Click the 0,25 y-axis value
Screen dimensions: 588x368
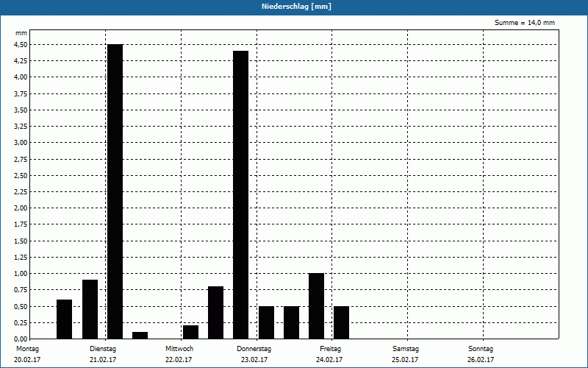tap(21, 323)
